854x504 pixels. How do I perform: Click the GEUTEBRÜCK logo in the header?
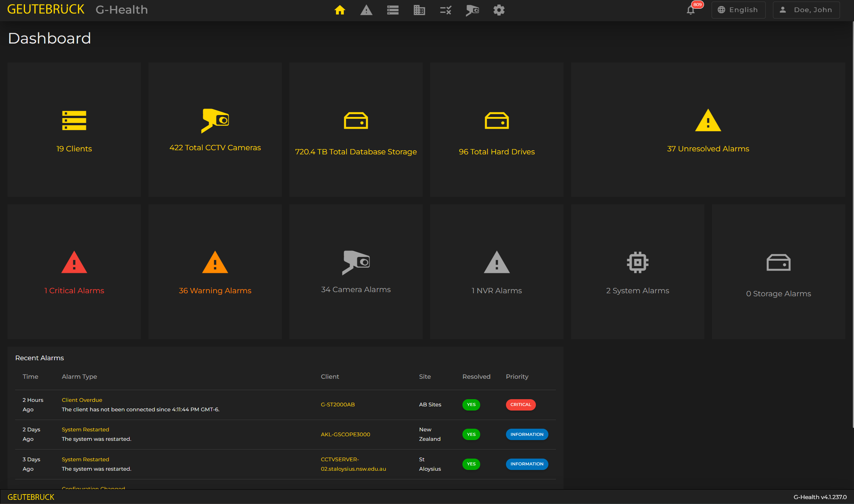(46, 9)
